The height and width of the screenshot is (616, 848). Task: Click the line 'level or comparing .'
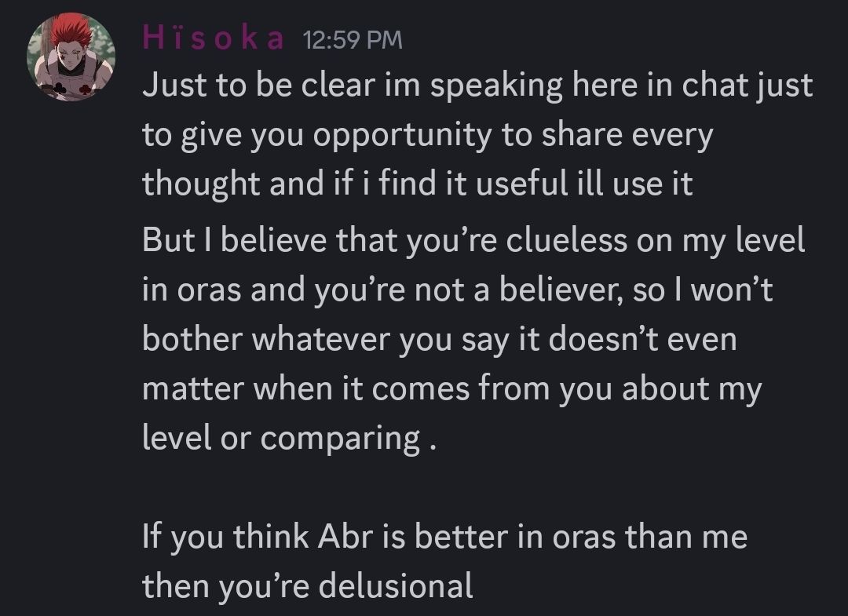pos(288,438)
